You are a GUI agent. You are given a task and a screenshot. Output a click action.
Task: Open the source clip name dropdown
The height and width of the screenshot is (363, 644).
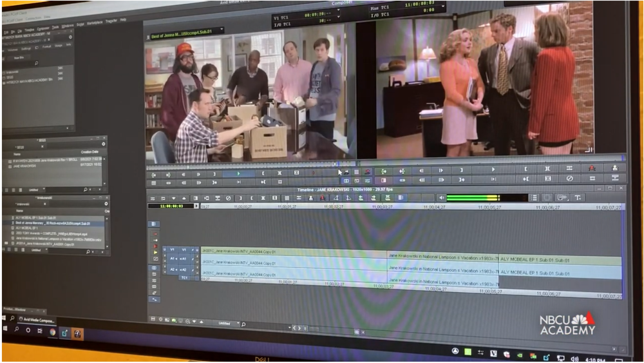(x=222, y=30)
